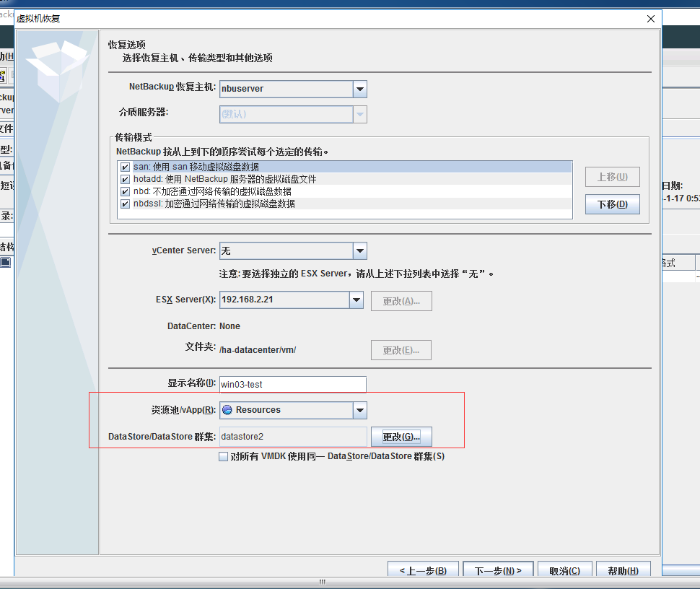The height and width of the screenshot is (589, 700).
Task: Click the DataCenter None value text
Action: click(x=229, y=326)
